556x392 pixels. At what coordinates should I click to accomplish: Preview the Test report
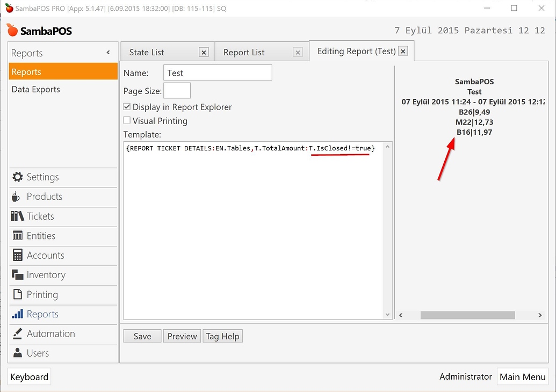pyautogui.click(x=182, y=336)
